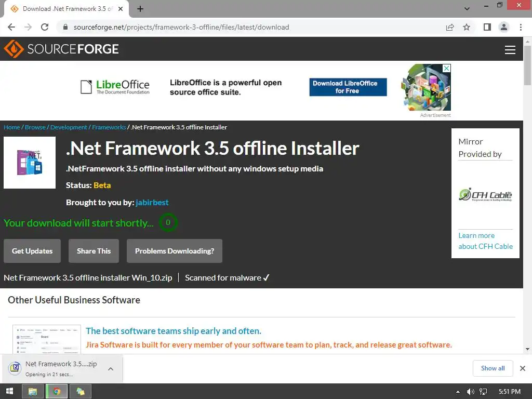Click the taskbar clock 5:51 PM
The width and height of the screenshot is (532, 399).
510,392
